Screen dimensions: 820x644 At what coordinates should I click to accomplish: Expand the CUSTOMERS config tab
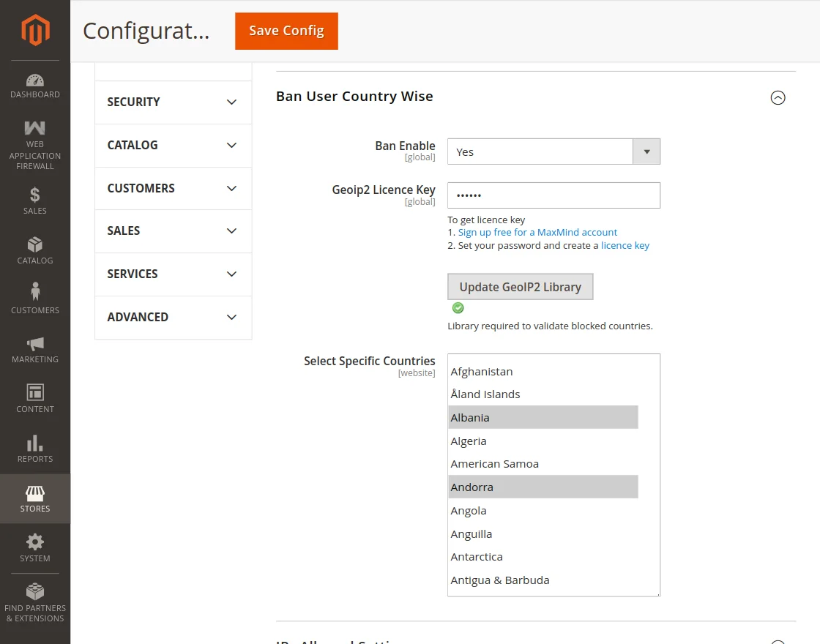pyautogui.click(x=174, y=188)
